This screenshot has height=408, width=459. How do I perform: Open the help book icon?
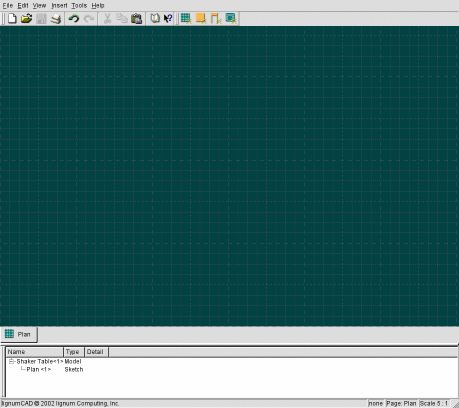click(x=155, y=18)
